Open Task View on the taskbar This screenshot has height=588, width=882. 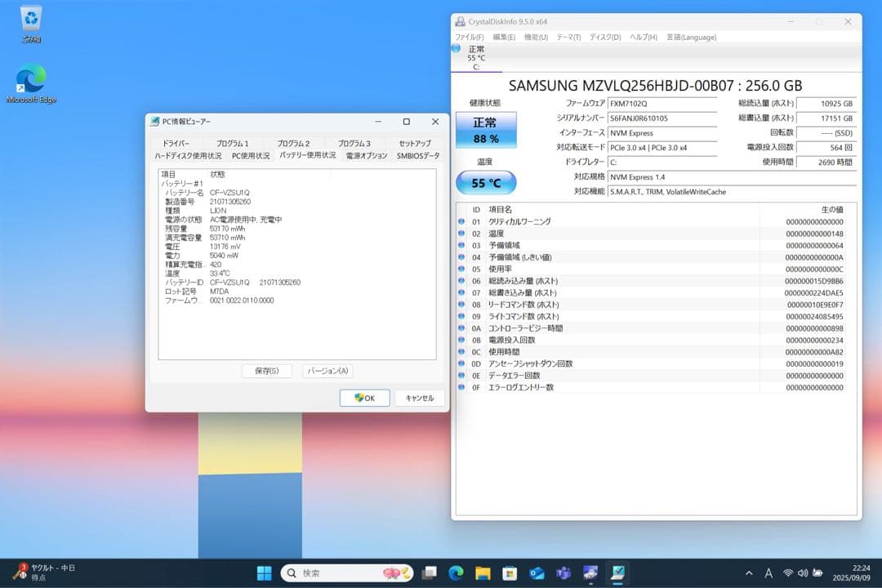(430, 572)
